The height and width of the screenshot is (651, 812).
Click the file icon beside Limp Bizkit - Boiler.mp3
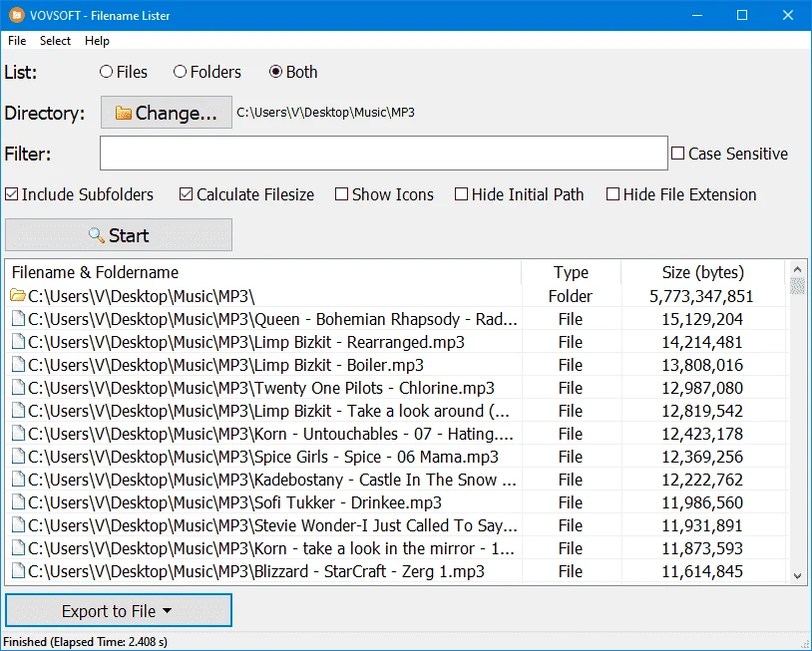[18, 365]
